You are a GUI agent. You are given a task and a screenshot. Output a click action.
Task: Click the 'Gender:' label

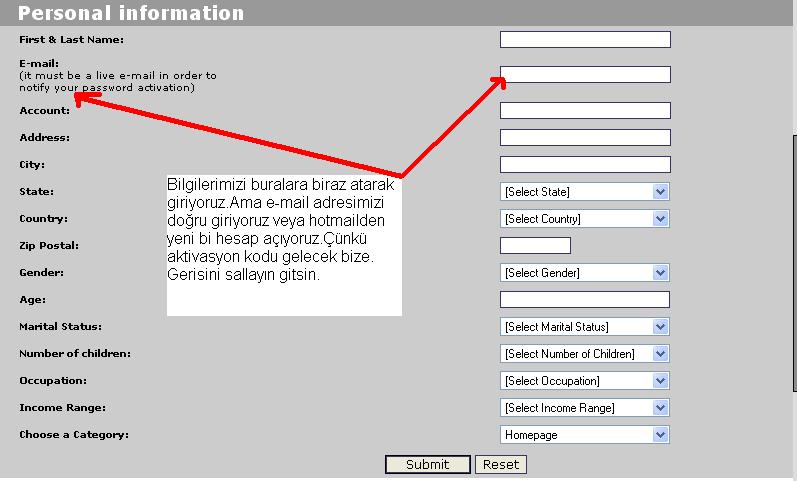pos(41,273)
